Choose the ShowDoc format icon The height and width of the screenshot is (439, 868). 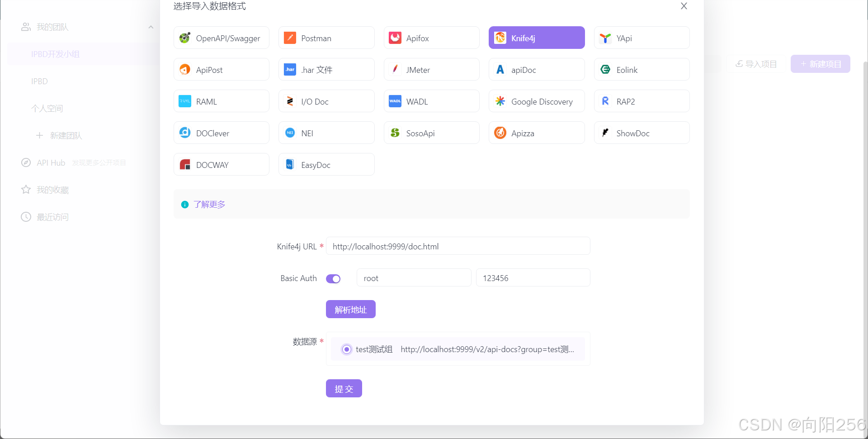click(x=605, y=133)
